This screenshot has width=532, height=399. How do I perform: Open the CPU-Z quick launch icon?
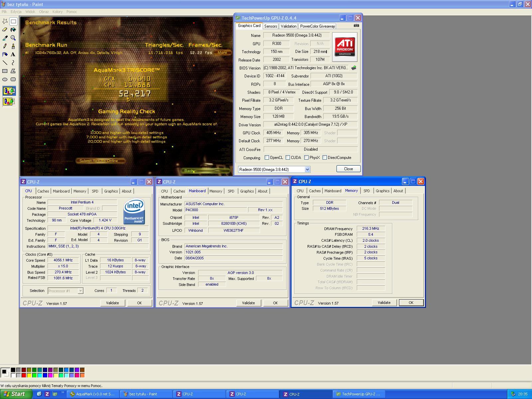[x=47, y=394]
